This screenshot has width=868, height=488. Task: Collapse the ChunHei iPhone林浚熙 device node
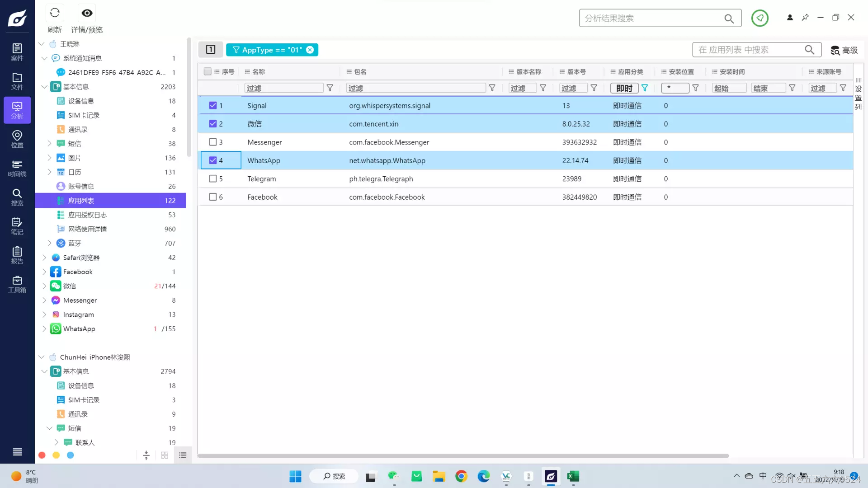coord(41,357)
